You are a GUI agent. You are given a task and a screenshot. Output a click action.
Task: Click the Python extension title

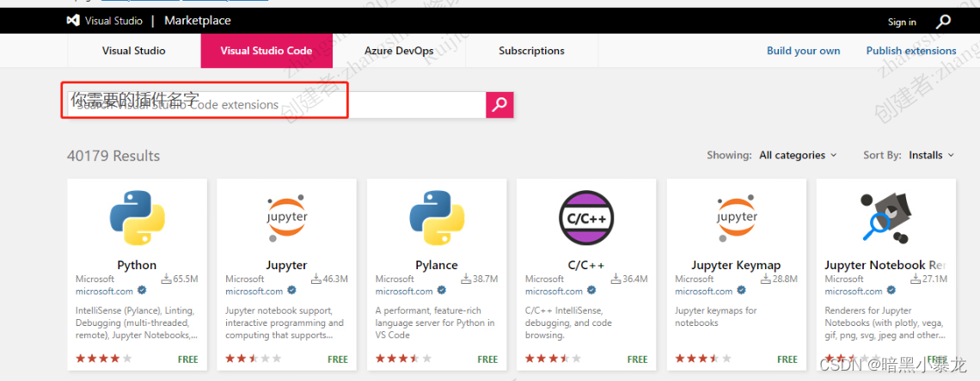(x=137, y=265)
